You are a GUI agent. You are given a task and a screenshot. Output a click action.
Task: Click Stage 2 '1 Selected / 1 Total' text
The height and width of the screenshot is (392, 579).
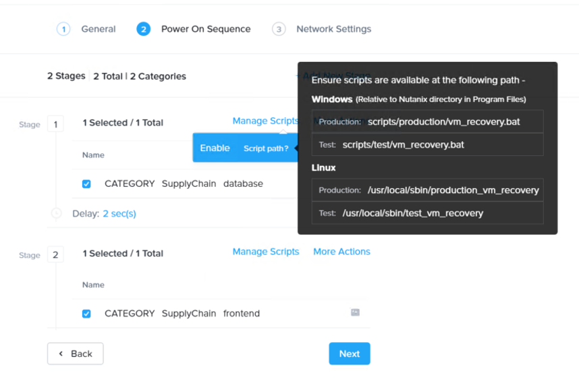pos(123,254)
